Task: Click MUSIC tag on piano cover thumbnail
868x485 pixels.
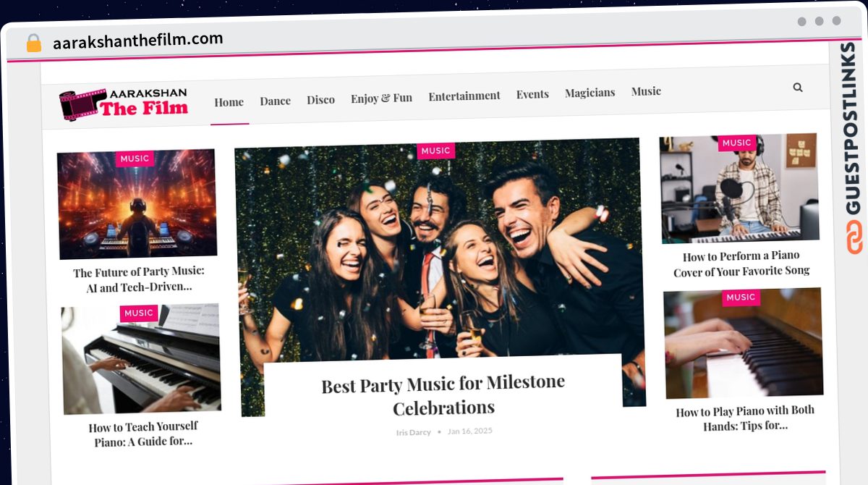Action: tap(737, 143)
